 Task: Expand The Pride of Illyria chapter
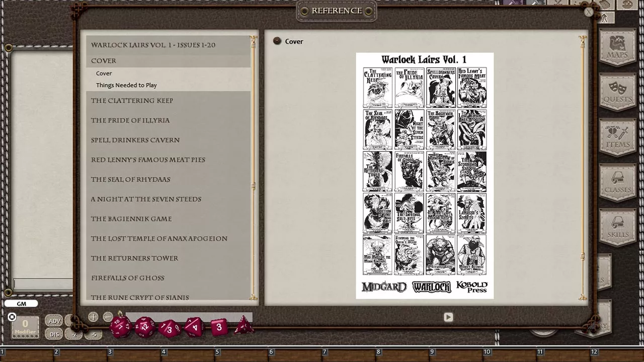click(x=168, y=120)
